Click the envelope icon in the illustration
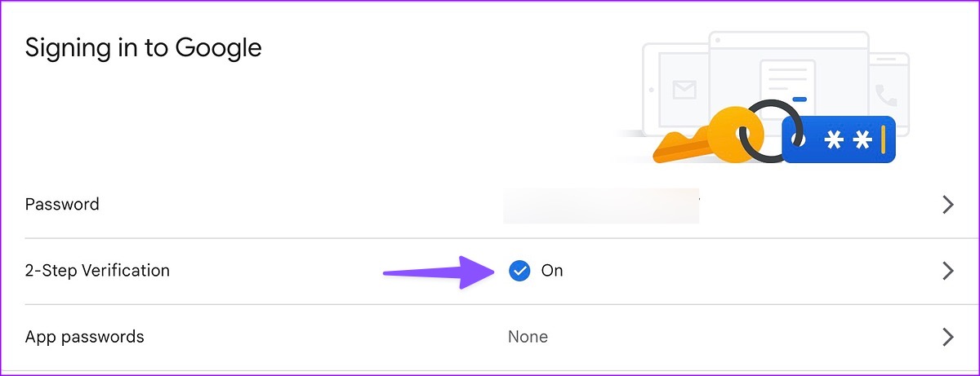This screenshot has height=376, width=980. point(684,89)
